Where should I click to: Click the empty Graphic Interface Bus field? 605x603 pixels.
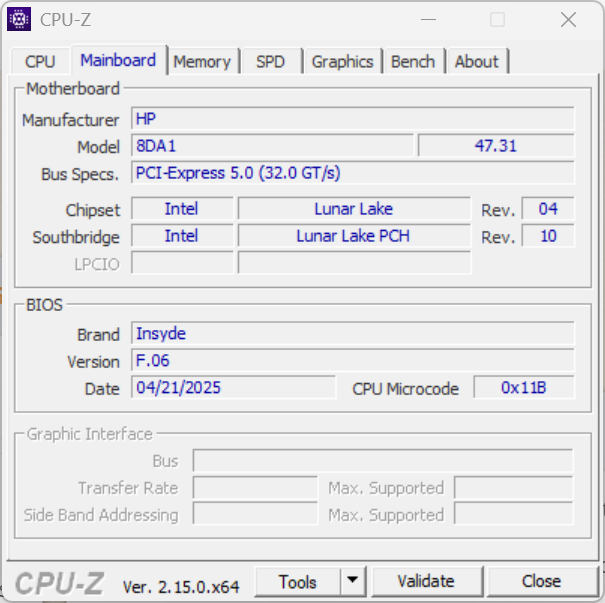[383, 460]
